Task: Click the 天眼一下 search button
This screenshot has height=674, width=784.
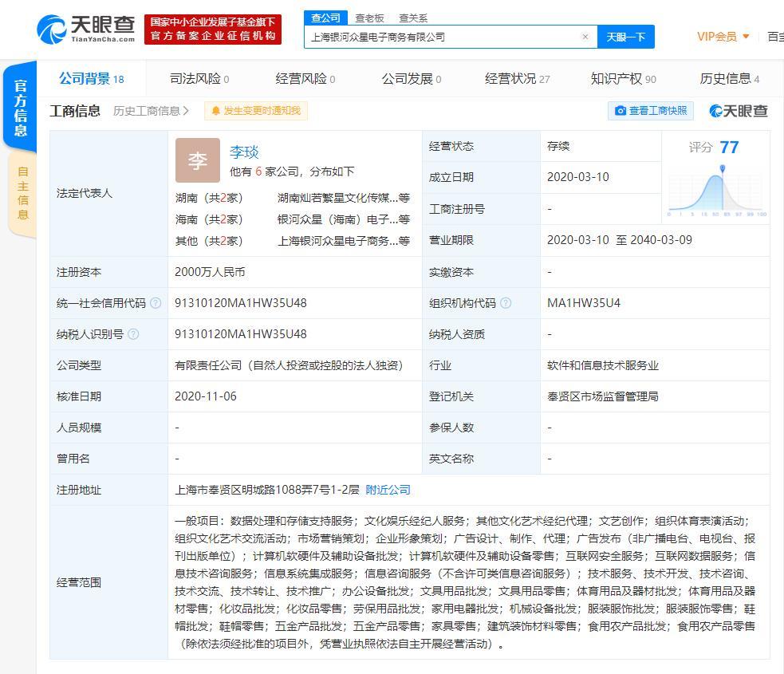Action: point(626,37)
